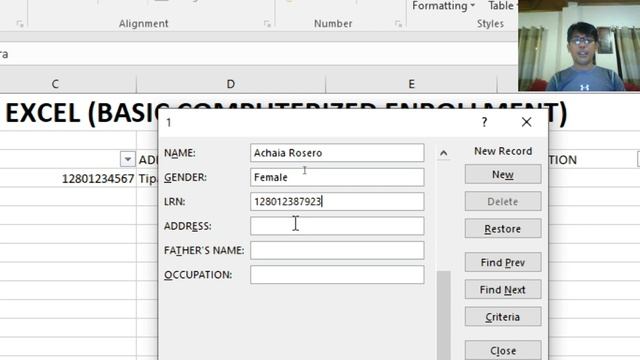Click the webcam video thumbnail
The image size is (640, 360).
579,45
